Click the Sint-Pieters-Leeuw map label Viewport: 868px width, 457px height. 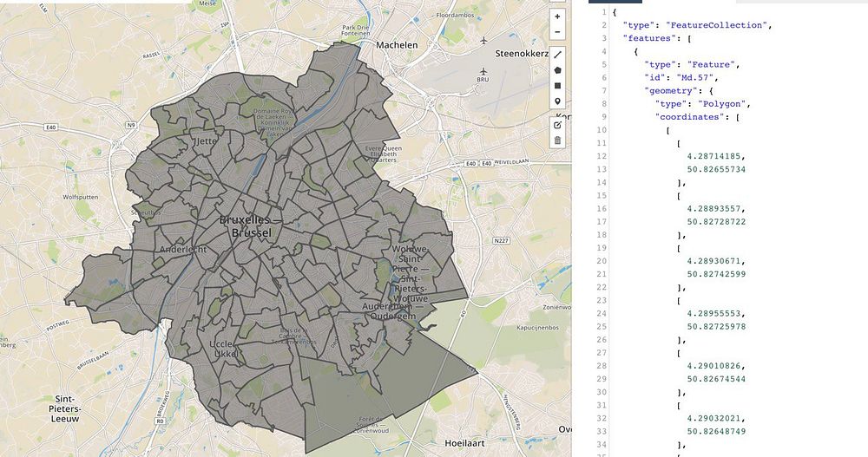(x=65, y=408)
